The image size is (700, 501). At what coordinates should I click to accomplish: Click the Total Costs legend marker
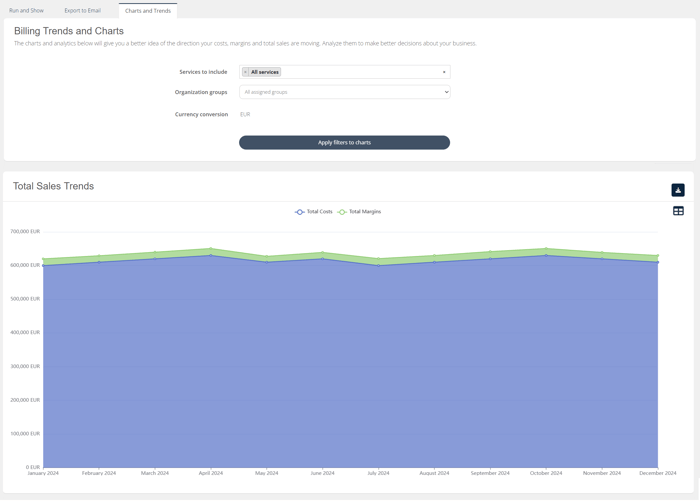pos(300,212)
